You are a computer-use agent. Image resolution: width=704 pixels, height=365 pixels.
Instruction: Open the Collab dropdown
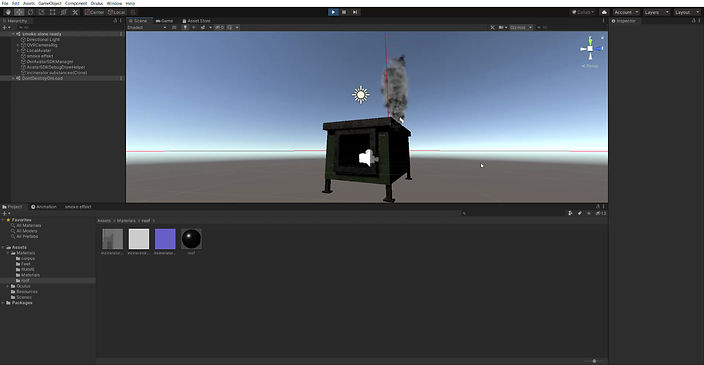coord(583,12)
